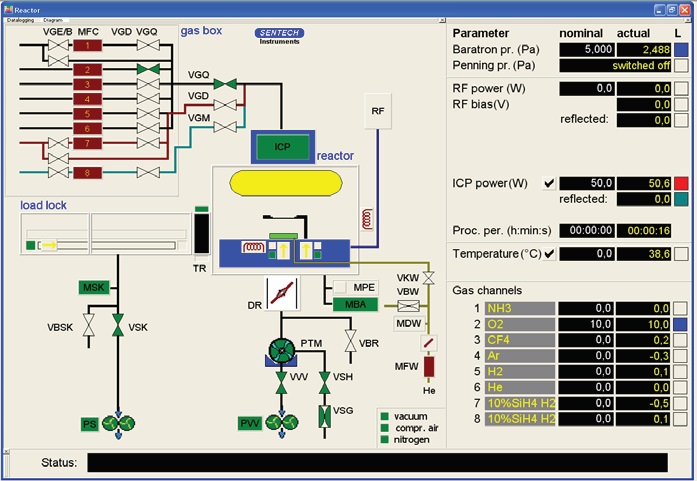Screen dimensions: 697x481
Task: Click the SENTECH Instruments logo
Action: [x=280, y=36]
